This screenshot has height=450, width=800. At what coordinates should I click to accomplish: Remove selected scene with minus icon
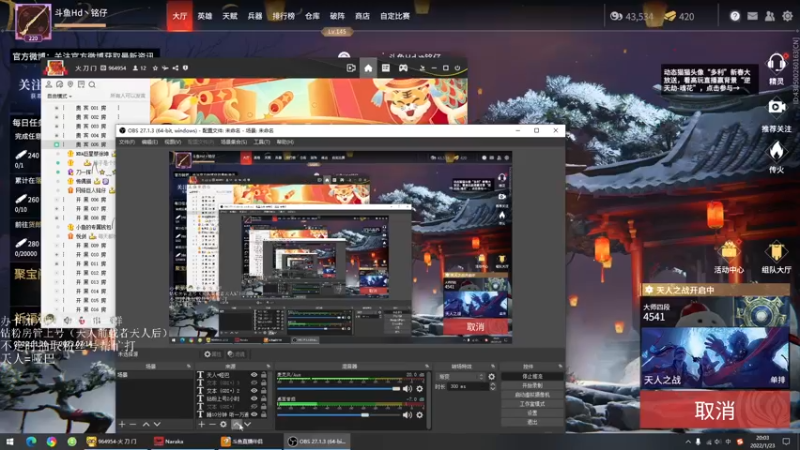[x=133, y=424]
